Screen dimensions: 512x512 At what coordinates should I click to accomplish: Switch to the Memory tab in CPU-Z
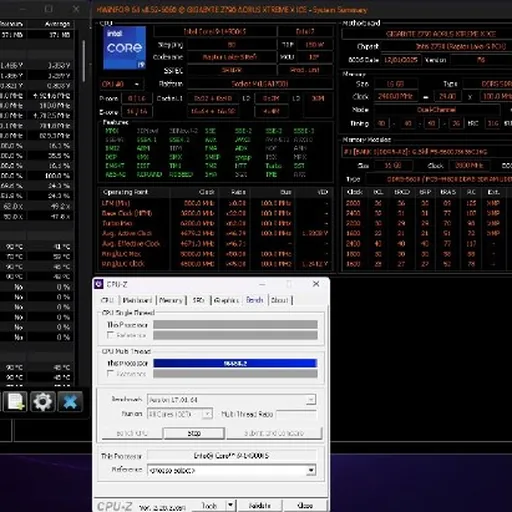[171, 300]
